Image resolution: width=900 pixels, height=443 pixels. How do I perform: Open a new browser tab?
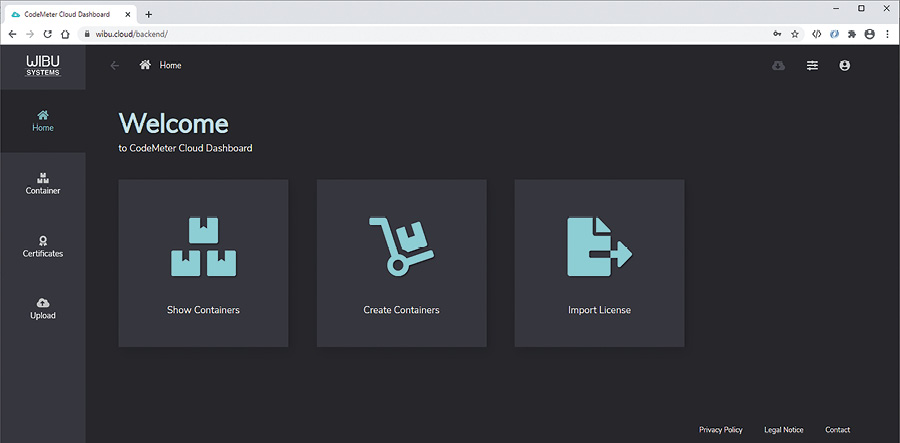(x=149, y=14)
